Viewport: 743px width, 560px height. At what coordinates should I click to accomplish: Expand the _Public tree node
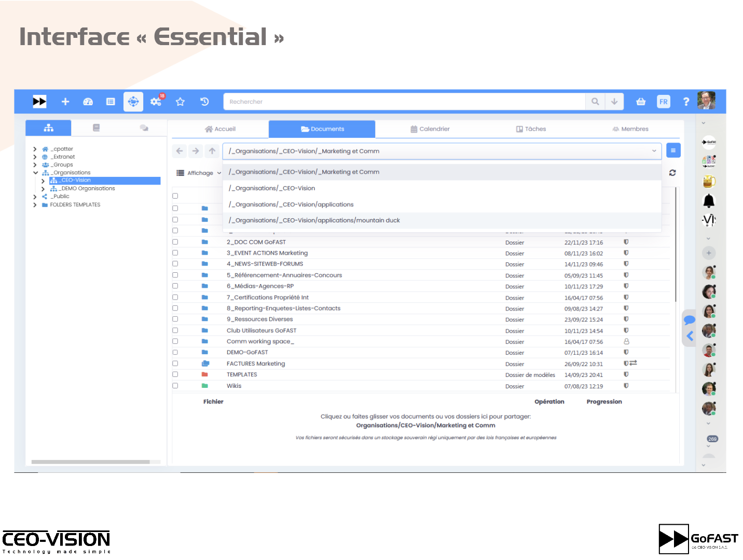pos(35,197)
